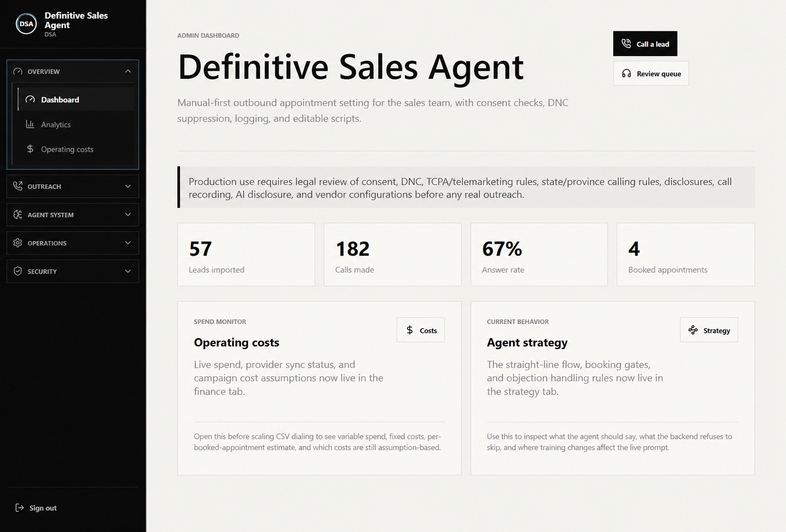The image size is (786, 532).
Task: Click the Security shield icon
Action: pos(18,271)
